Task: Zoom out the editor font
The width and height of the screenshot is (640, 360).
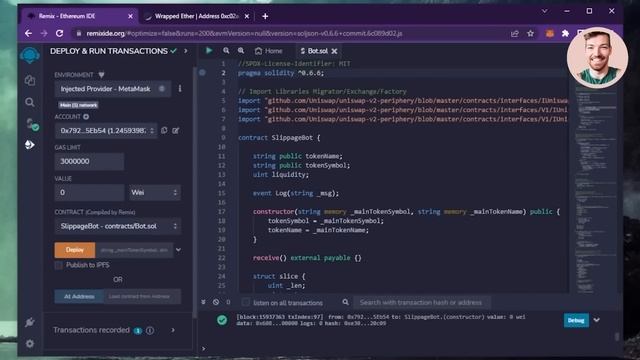Action: (x=226, y=51)
